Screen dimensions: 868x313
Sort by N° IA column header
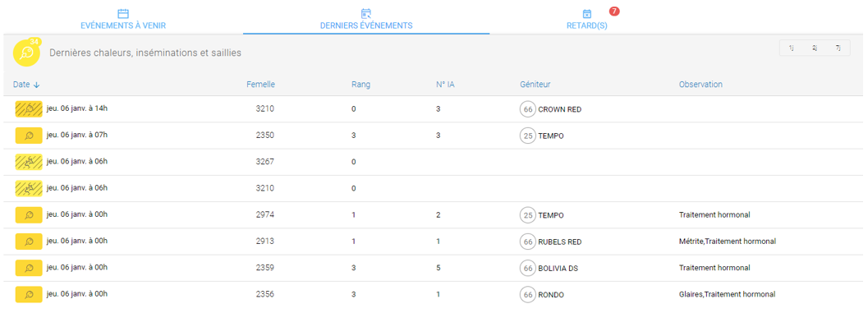coord(446,85)
